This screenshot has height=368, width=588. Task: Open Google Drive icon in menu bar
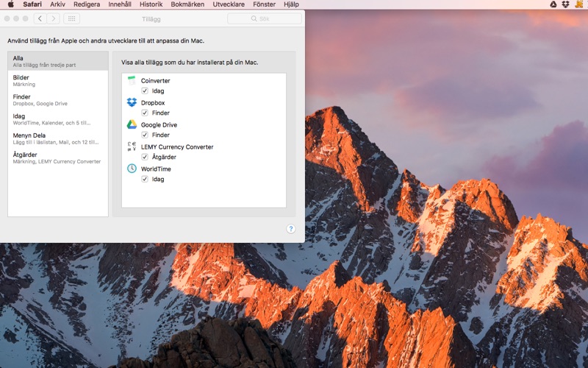(553, 4)
